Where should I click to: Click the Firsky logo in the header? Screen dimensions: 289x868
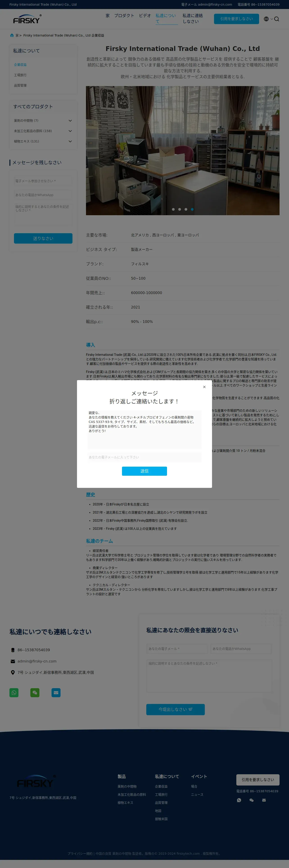[x=27, y=19]
